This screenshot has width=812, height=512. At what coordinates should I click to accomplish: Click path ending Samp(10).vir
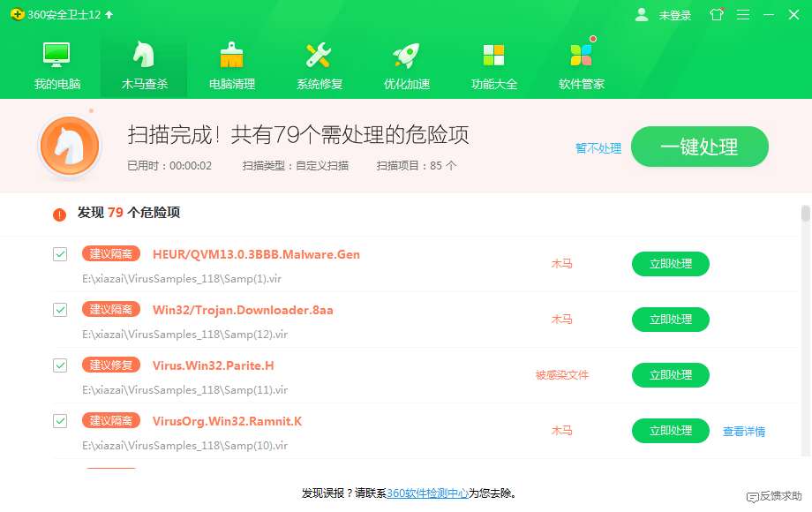pos(184,446)
